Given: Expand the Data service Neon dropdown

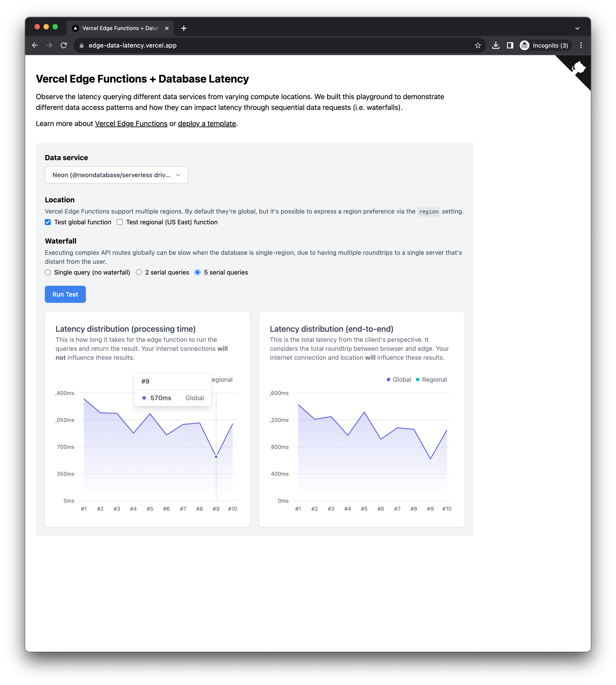Looking at the screenshot, I should 116,175.
